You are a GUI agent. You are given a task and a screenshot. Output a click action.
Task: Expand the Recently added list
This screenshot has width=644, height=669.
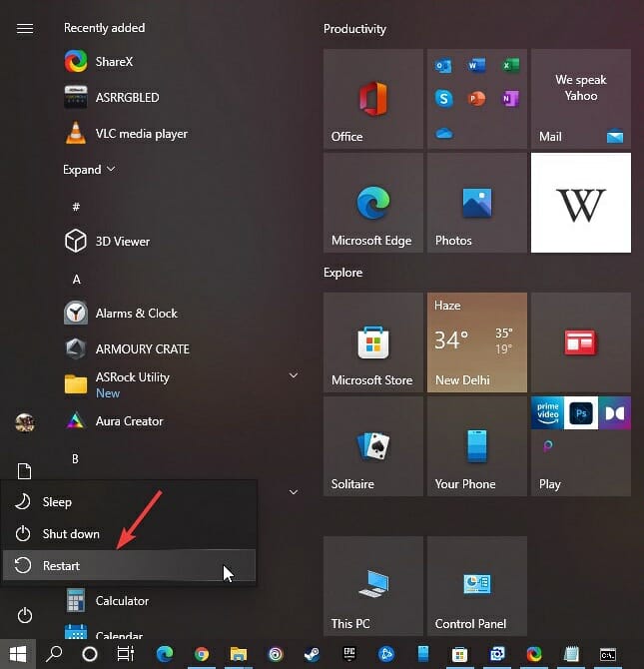(x=89, y=170)
